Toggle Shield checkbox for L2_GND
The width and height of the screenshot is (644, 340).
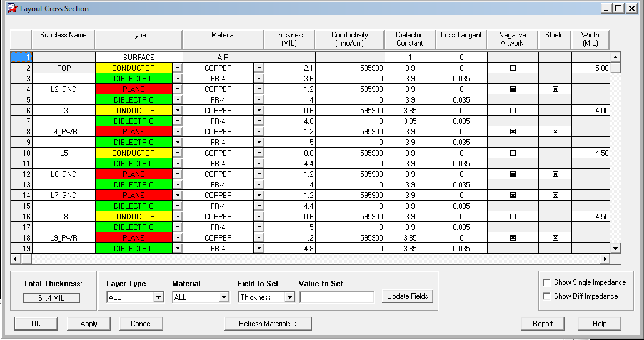tap(555, 89)
